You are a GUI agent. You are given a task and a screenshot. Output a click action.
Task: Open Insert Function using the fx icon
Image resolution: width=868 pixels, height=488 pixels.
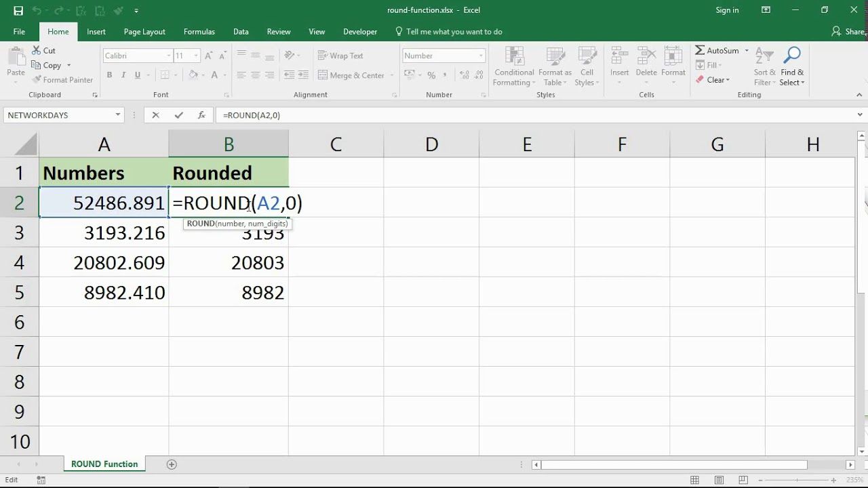click(201, 115)
